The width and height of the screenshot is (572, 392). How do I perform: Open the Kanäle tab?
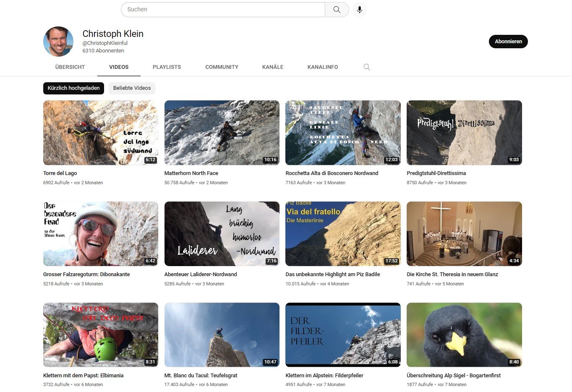273,67
